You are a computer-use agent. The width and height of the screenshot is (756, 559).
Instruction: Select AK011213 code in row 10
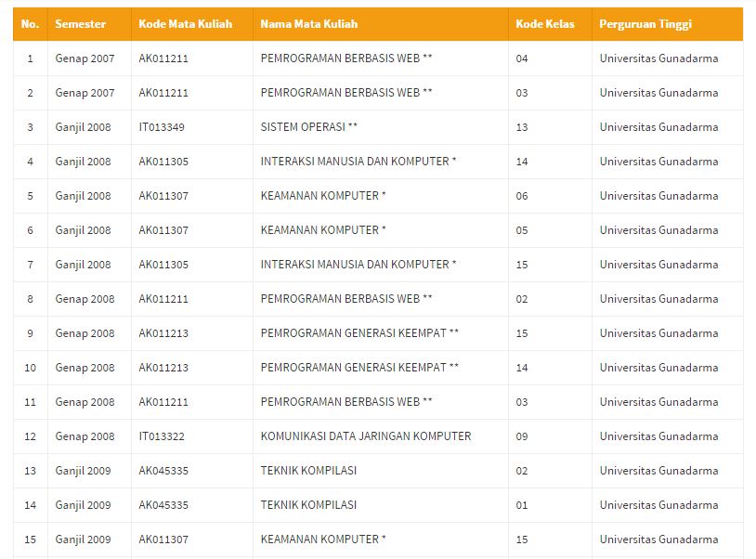coord(163,368)
